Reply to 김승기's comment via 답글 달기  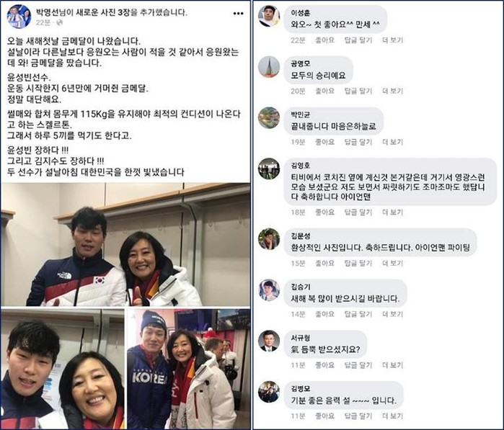[x=358, y=314]
